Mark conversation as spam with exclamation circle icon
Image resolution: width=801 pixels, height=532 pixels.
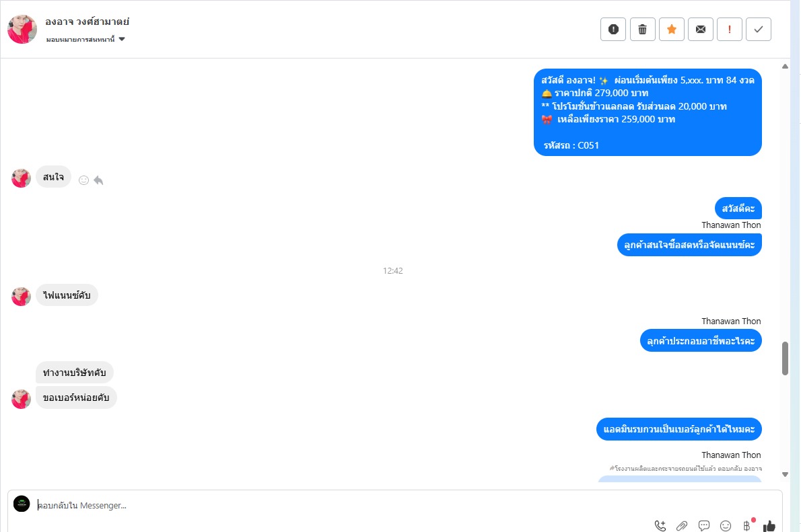[613, 30]
